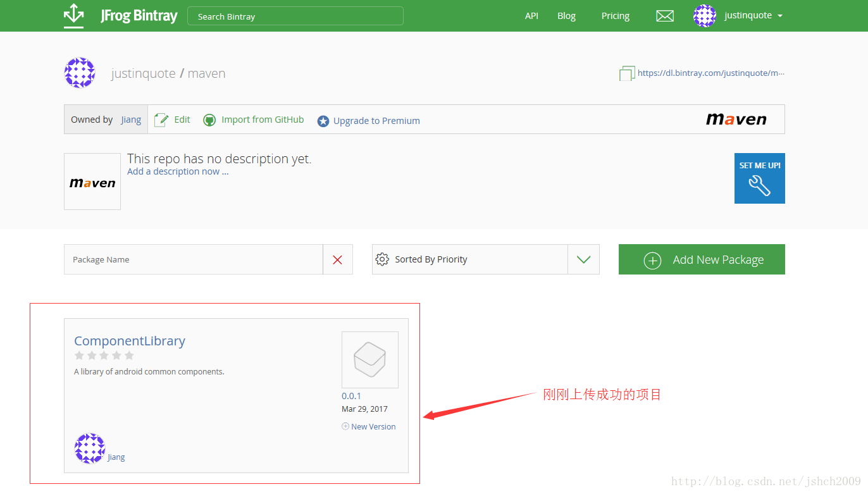Click the JFrog Bintray download-arrow logo icon
Viewport: 868px width, 494px height.
(x=74, y=16)
